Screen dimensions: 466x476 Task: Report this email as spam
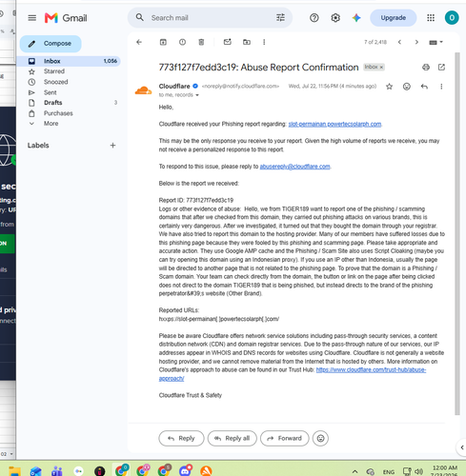point(182,42)
